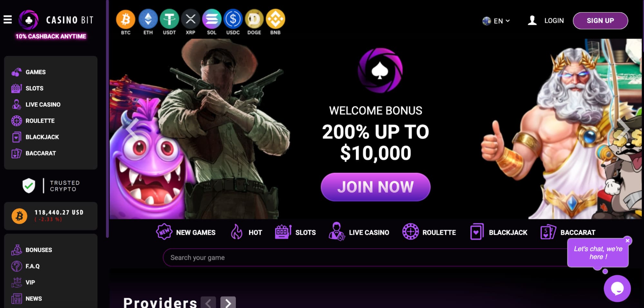Choose the DOGE coin icon
Image resolution: width=644 pixels, height=308 pixels.
(x=254, y=19)
